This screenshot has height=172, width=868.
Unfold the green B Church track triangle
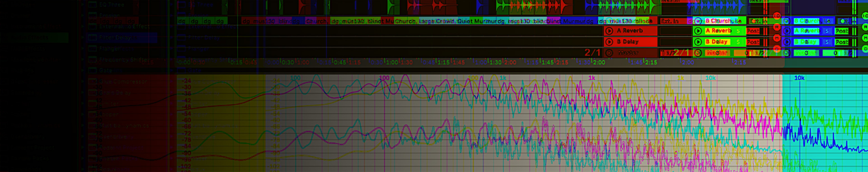[x=698, y=21]
